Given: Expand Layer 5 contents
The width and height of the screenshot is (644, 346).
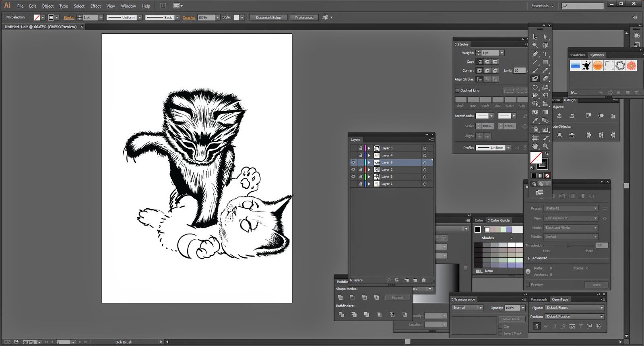Looking at the screenshot, I should (369, 148).
